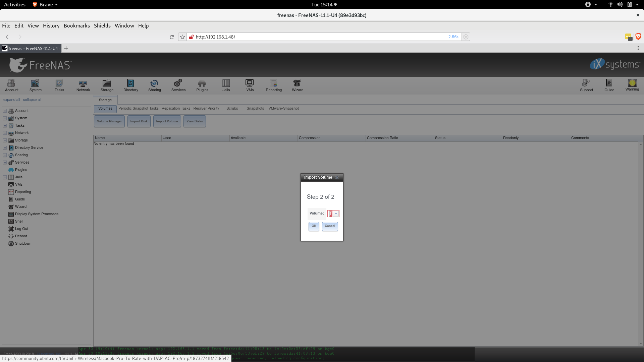Open the VMs toolbar icon
The width and height of the screenshot is (644, 362).
tap(250, 85)
